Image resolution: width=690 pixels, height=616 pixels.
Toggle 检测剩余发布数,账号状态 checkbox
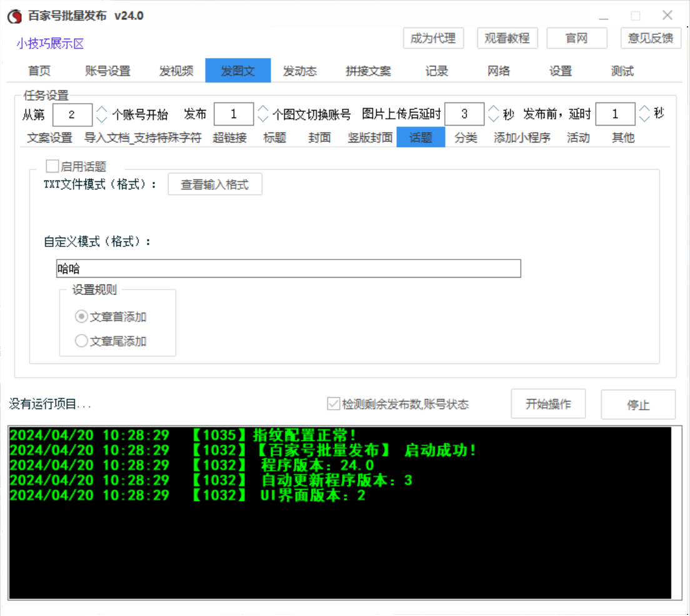tap(334, 404)
